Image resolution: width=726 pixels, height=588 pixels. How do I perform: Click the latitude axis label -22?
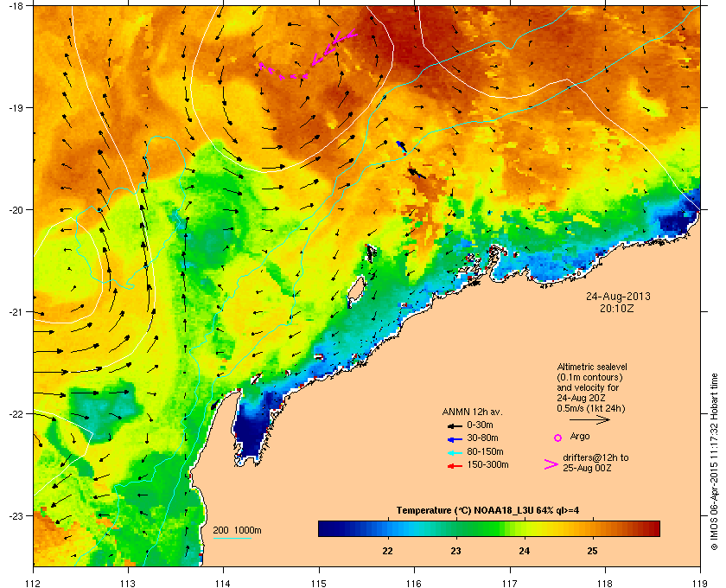click(x=16, y=413)
